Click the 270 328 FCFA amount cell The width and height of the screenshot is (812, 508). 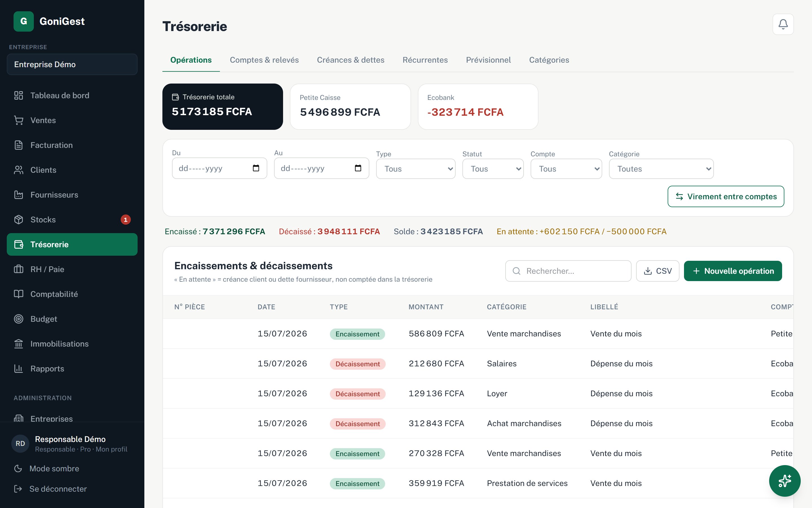coord(436,453)
